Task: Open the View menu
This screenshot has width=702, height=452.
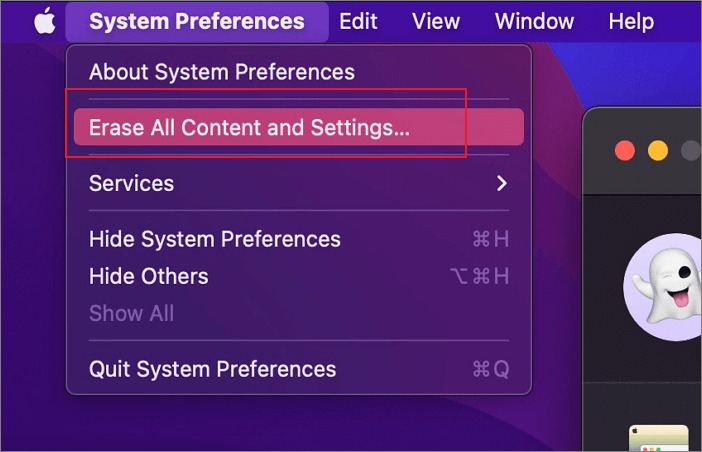Action: (436, 21)
